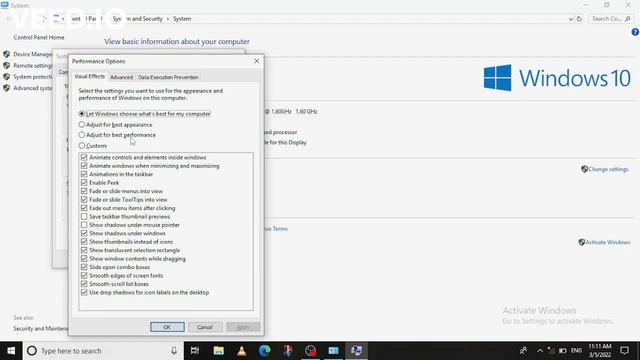Enable Save taskbar thumbnail previews

[x=84, y=216]
